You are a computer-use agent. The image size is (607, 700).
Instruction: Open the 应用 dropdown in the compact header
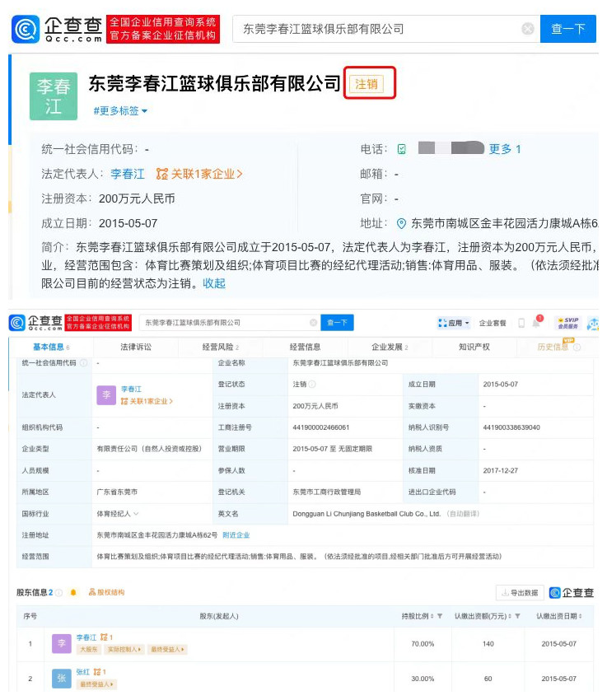(454, 323)
